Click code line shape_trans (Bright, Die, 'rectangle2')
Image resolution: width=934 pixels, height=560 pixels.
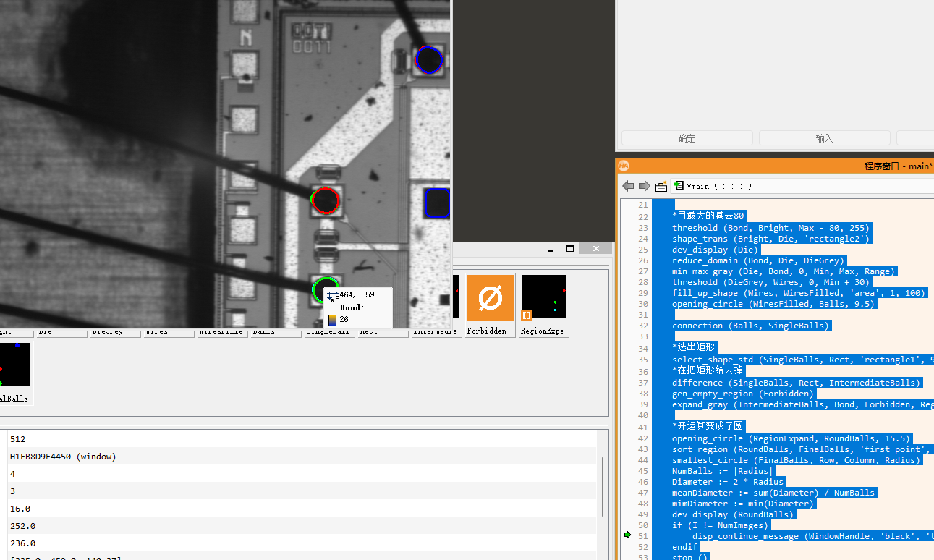coord(770,238)
